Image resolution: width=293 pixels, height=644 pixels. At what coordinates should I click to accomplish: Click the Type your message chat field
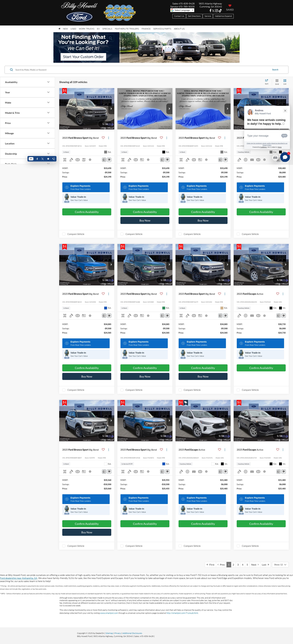(x=263, y=136)
